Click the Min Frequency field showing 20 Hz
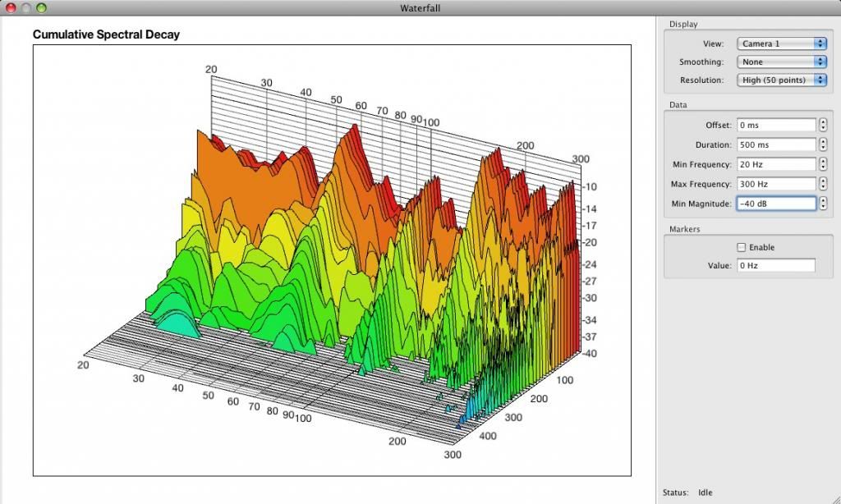Image resolution: width=841 pixels, height=504 pixels. (x=776, y=165)
